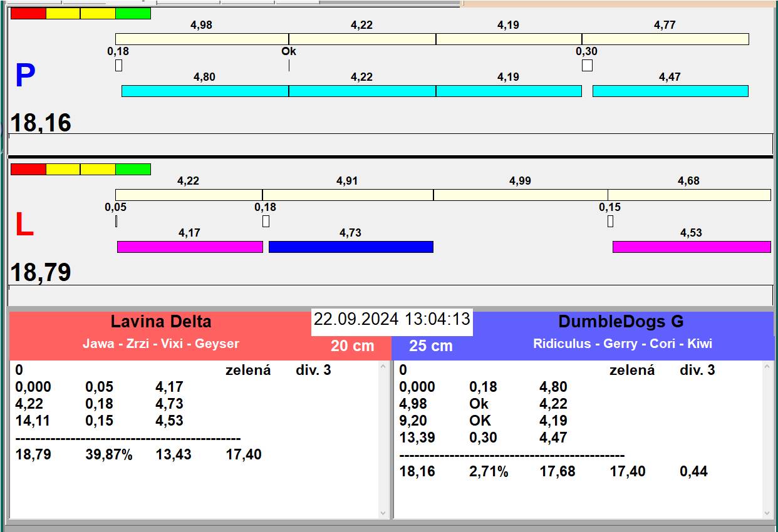The height and width of the screenshot is (532, 778).
Task: Click the red start light in lane P
Action: click(28, 13)
